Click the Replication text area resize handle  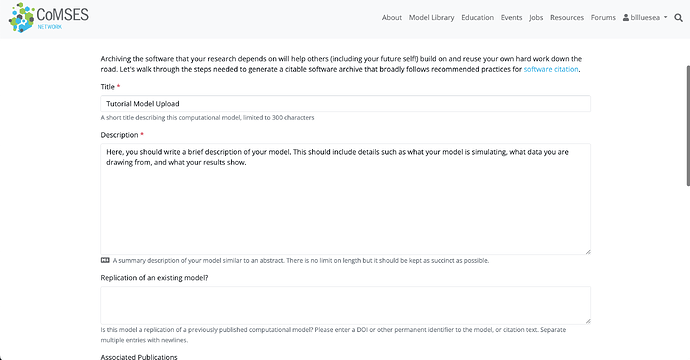tap(587, 321)
